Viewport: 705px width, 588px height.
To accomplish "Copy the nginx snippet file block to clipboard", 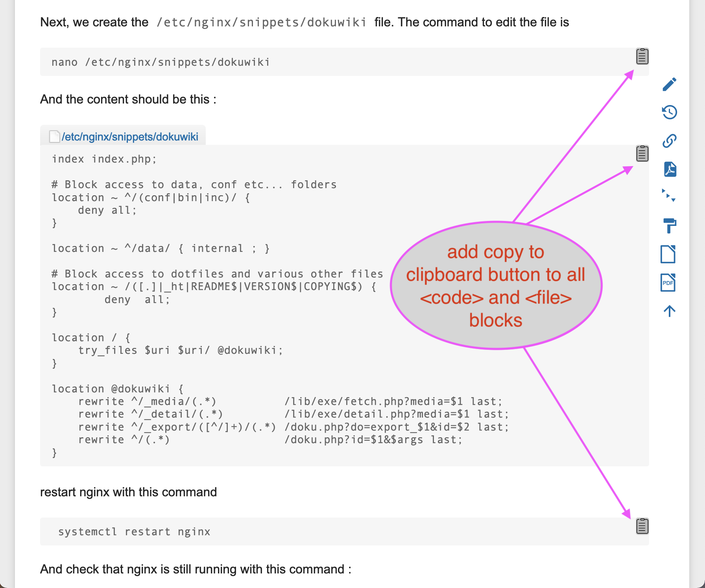I will pos(642,153).
